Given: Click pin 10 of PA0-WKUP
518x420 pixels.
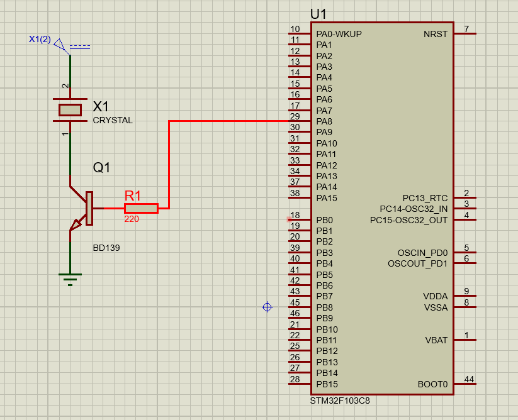Looking at the screenshot, I should [300, 33].
